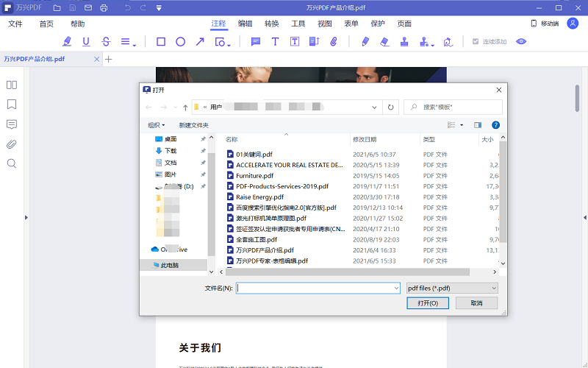This screenshot has height=368, width=588.
Task: Open the search panel in the sidebar
Action: click(12, 163)
